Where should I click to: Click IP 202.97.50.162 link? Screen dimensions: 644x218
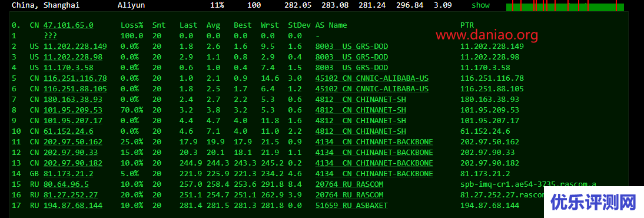pyautogui.click(x=72, y=142)
